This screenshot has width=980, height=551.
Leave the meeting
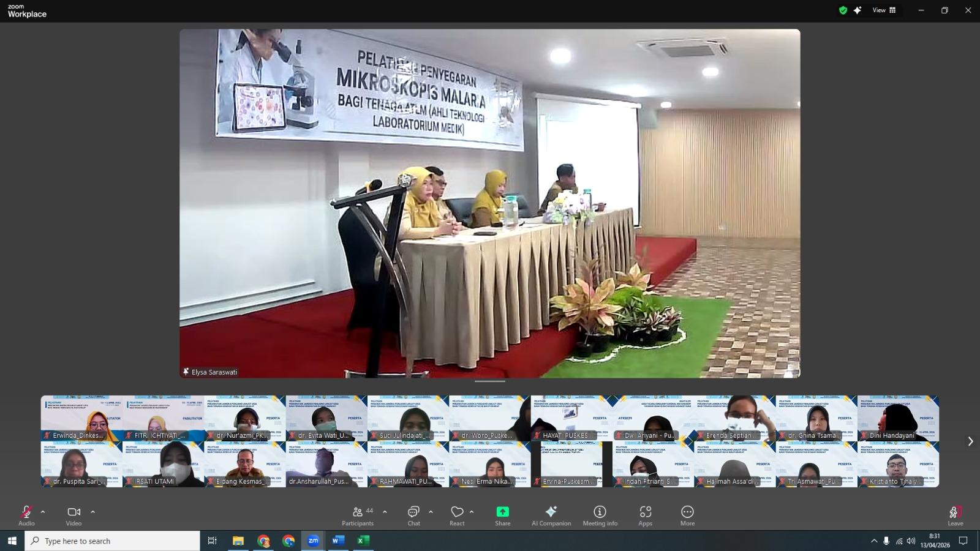coord(955,515)
